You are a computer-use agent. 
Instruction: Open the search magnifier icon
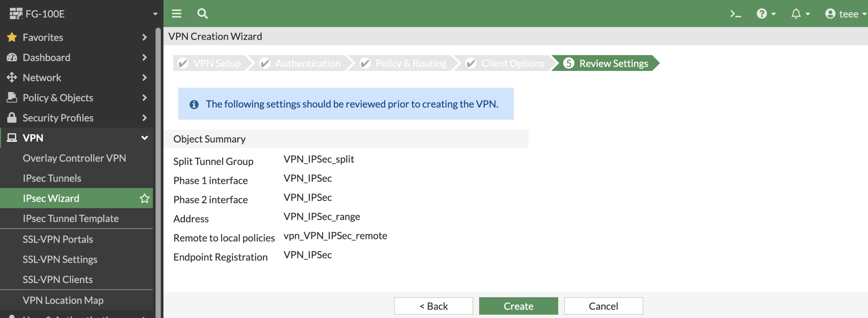click(202, 14)
